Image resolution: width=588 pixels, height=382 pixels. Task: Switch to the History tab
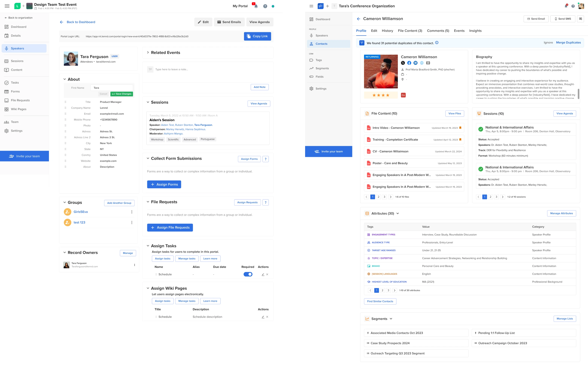(387, 31)
